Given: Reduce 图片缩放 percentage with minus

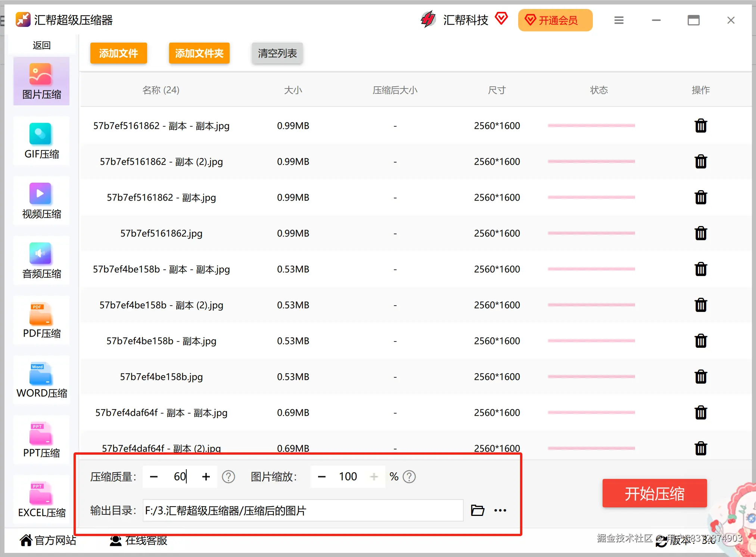Looking at the screenshot, I should [x=321, y=477].
